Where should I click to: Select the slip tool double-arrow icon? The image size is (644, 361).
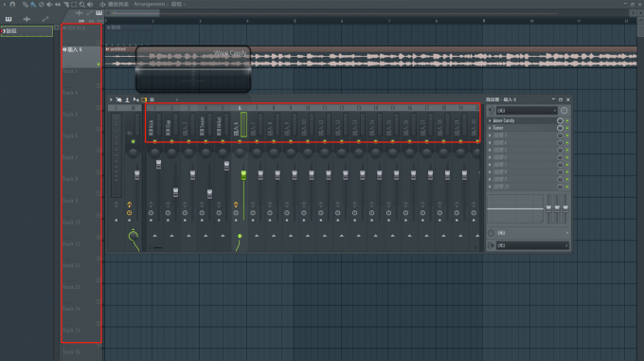[58, 4]
